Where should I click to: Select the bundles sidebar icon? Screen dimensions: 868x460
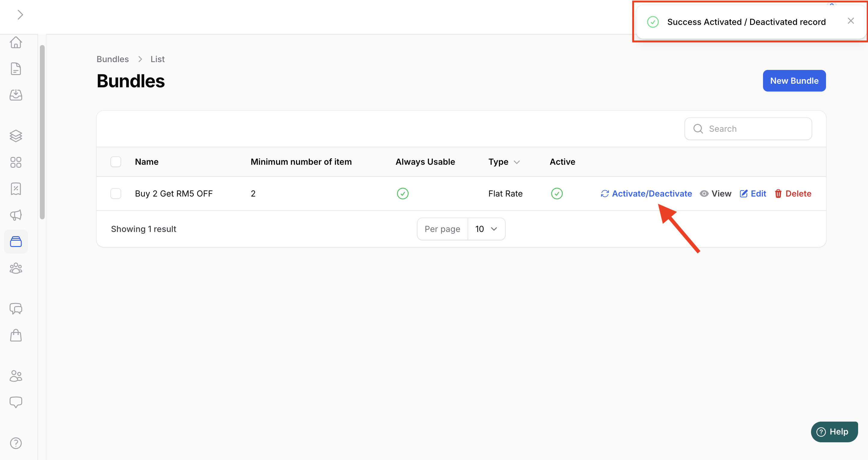[16, 241]
